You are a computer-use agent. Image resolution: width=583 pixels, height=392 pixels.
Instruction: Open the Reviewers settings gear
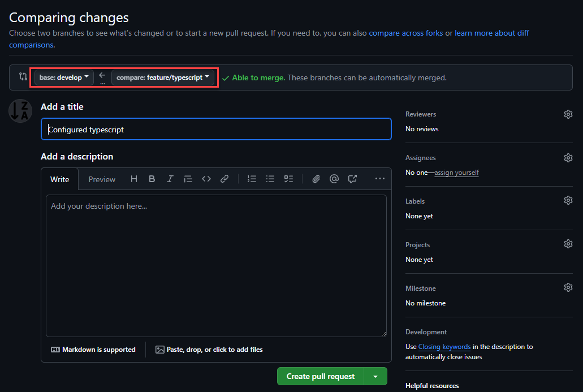tap(568, 114)
